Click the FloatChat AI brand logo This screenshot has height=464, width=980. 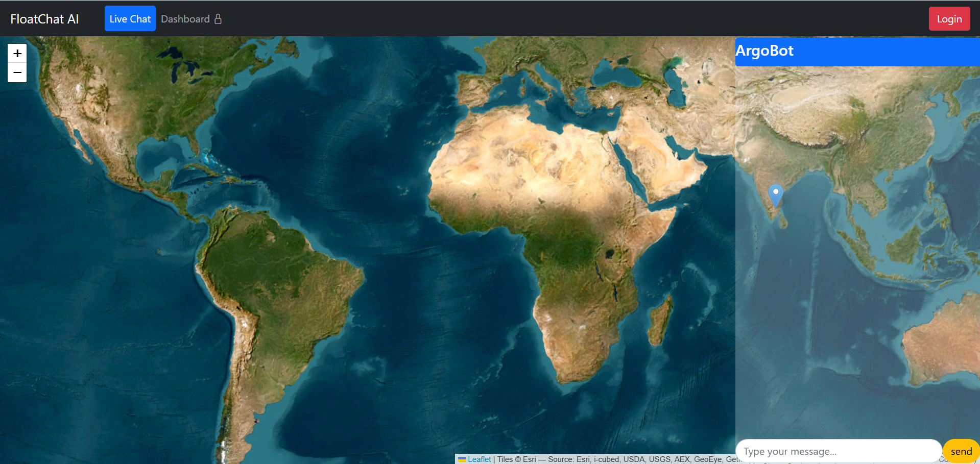(x=44, y=19)
